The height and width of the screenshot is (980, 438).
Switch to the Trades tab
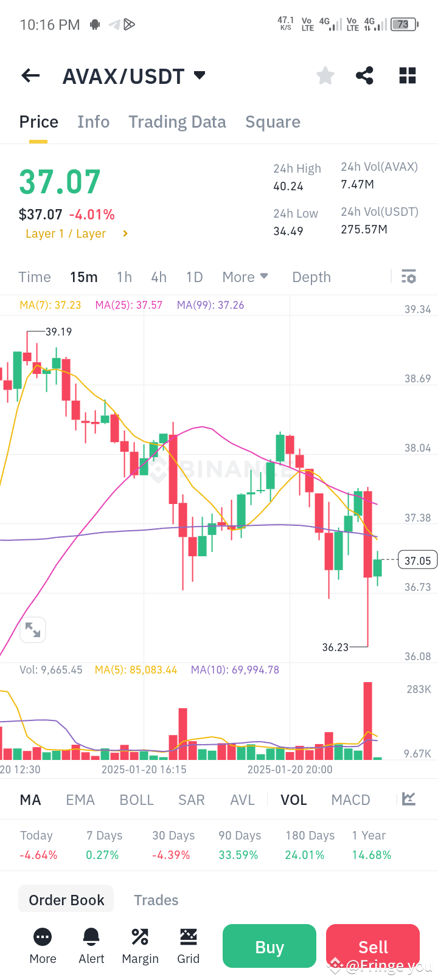tap(156, 900)
